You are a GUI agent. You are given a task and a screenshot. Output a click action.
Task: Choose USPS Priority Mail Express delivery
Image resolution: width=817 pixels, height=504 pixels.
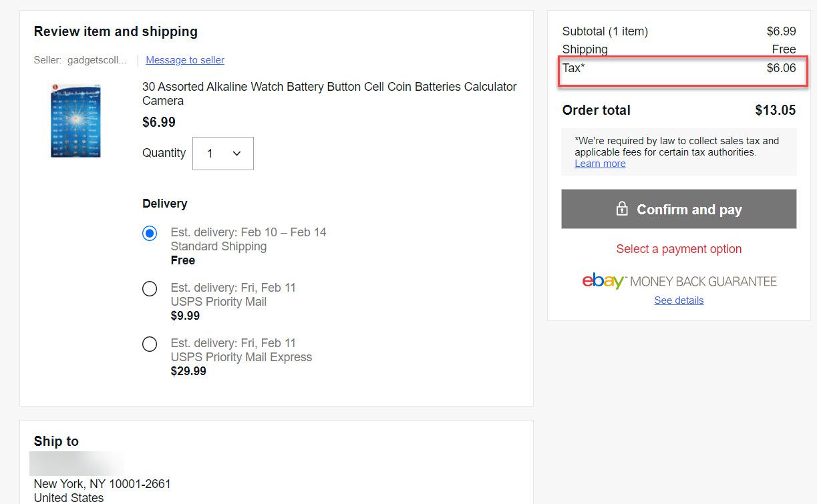pyautogui.click(x=150, y=344)
